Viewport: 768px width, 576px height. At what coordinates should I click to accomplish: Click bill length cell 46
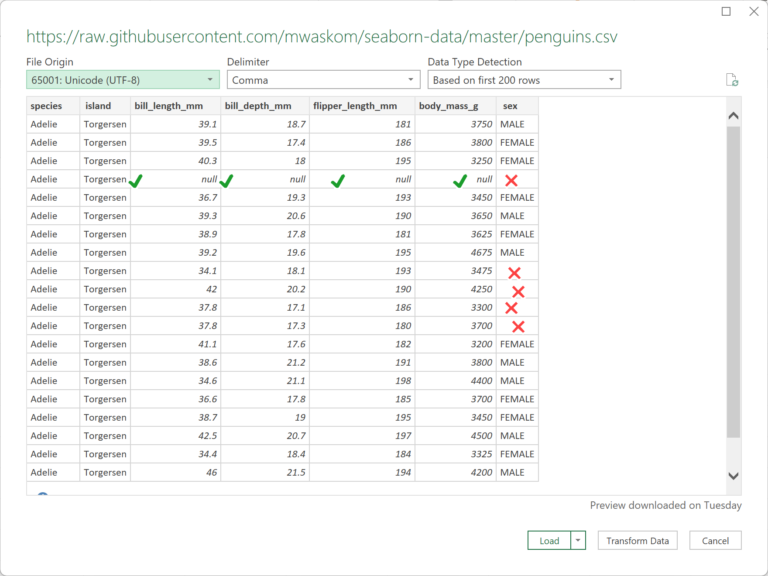(175, 473)
